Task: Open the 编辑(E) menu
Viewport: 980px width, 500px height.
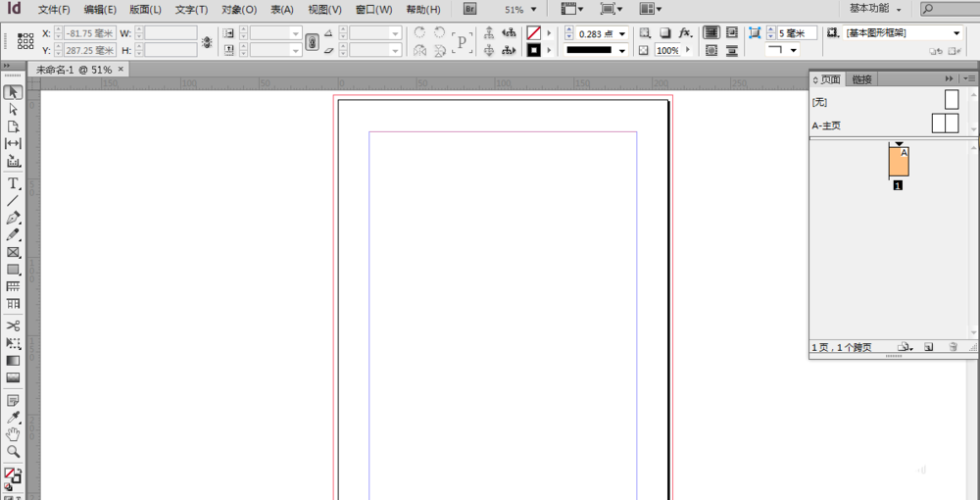Action: pos(100,10)
